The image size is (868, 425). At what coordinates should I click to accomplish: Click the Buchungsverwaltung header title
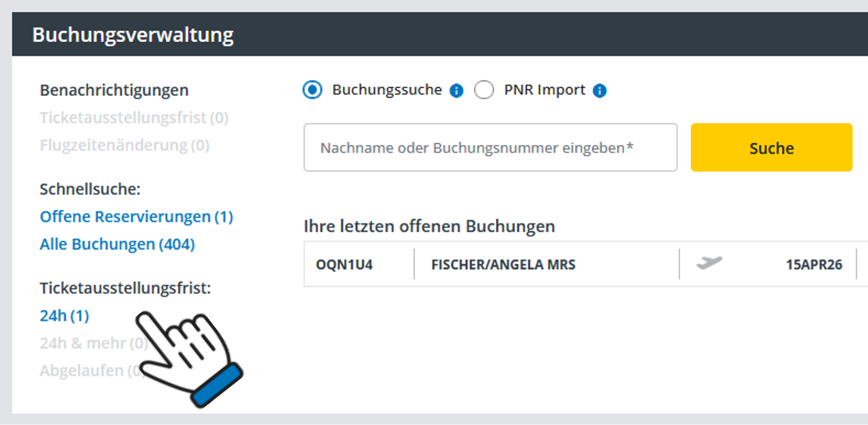(133, 35)
